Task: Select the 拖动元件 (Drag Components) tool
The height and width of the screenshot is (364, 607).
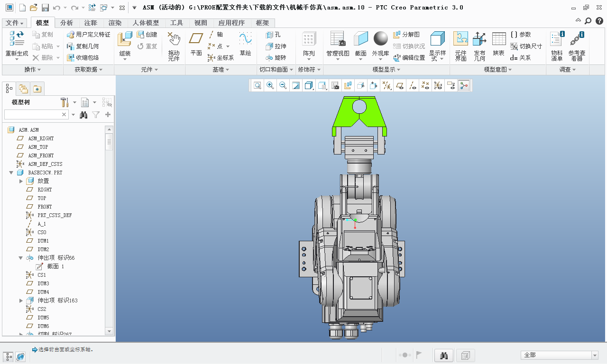Action: [174, 45]
